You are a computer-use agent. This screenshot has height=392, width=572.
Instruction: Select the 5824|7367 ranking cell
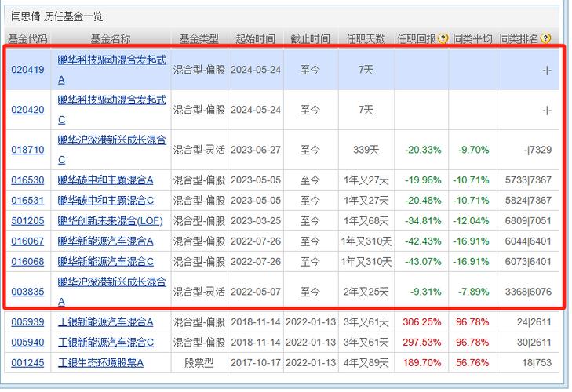[528, 201]
